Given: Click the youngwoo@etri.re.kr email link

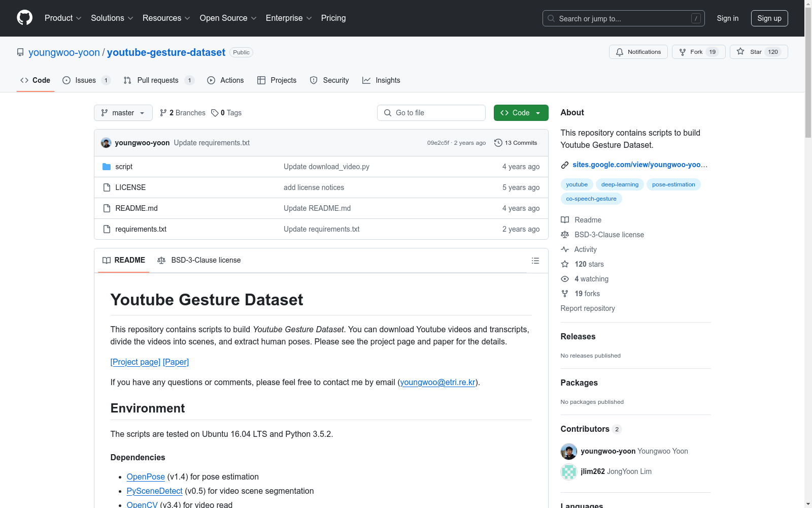Looking at the screenshot, I should click(438, 383).
